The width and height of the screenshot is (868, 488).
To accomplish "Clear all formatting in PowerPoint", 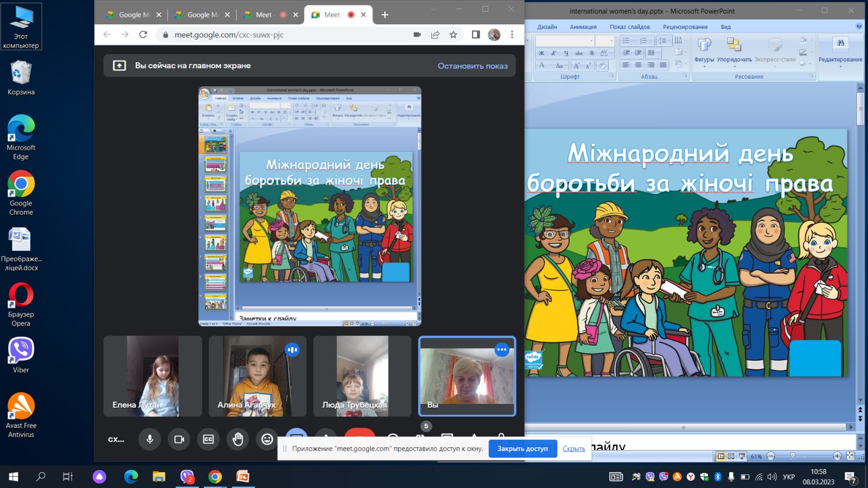I will click(x=602, y=66).
